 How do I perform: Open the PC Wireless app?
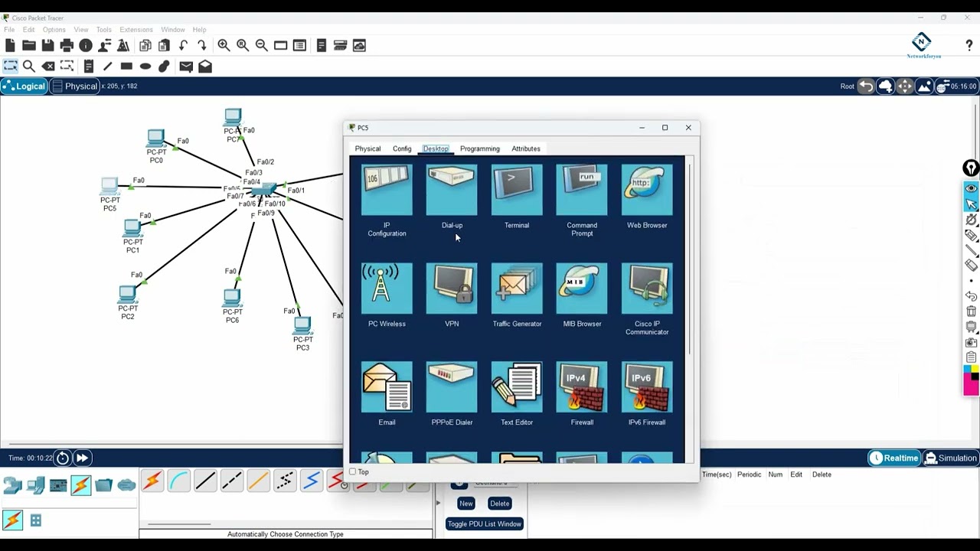[x=387, y=295]
